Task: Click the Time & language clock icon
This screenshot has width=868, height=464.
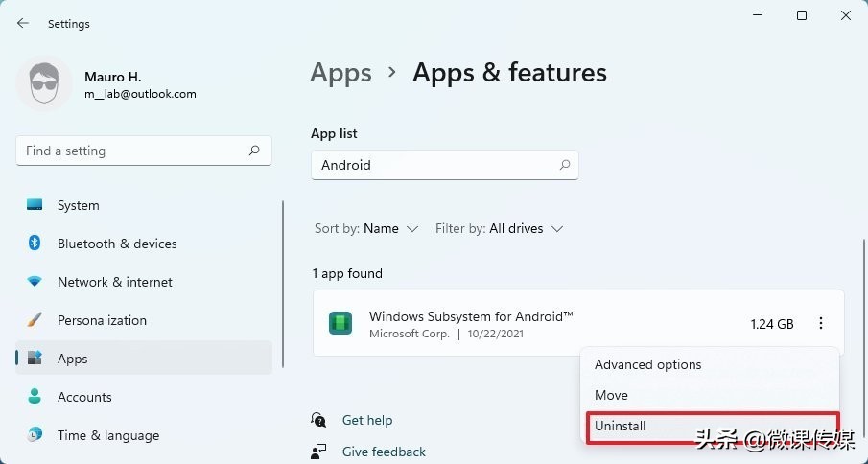Action: [x=35, y=434]
